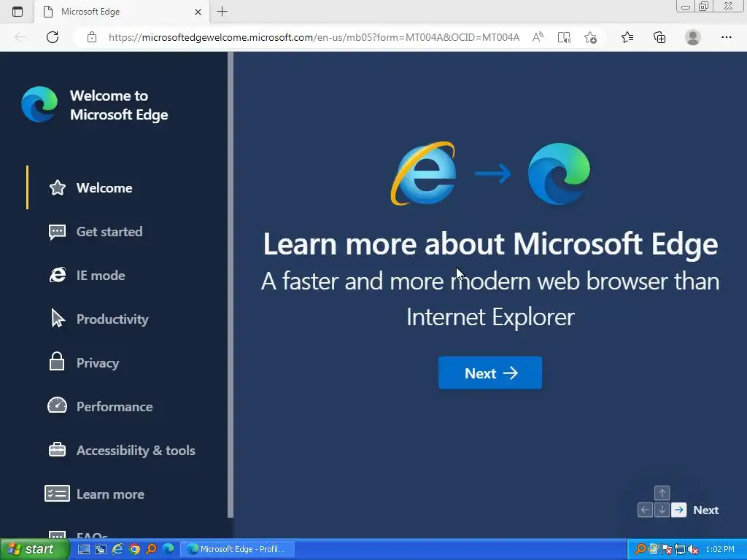Launch Chrome from quick launch

tap(134, 550)
